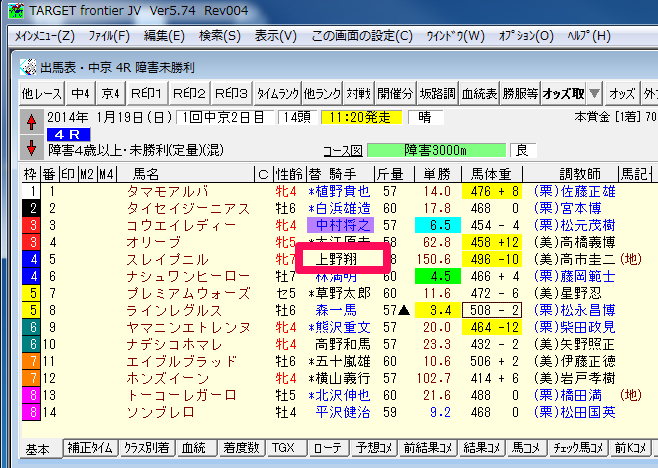Click the green 障害3000m course bar

(436, 150)
